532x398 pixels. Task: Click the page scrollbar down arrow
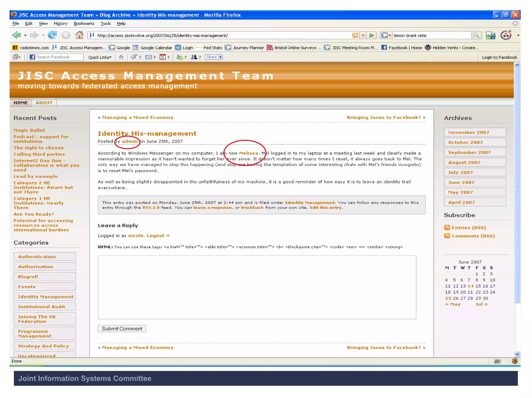pos(517,354)
